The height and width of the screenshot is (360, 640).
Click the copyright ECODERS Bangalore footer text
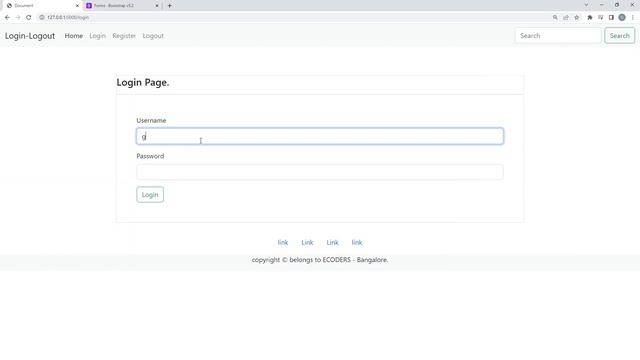(320, 260)
